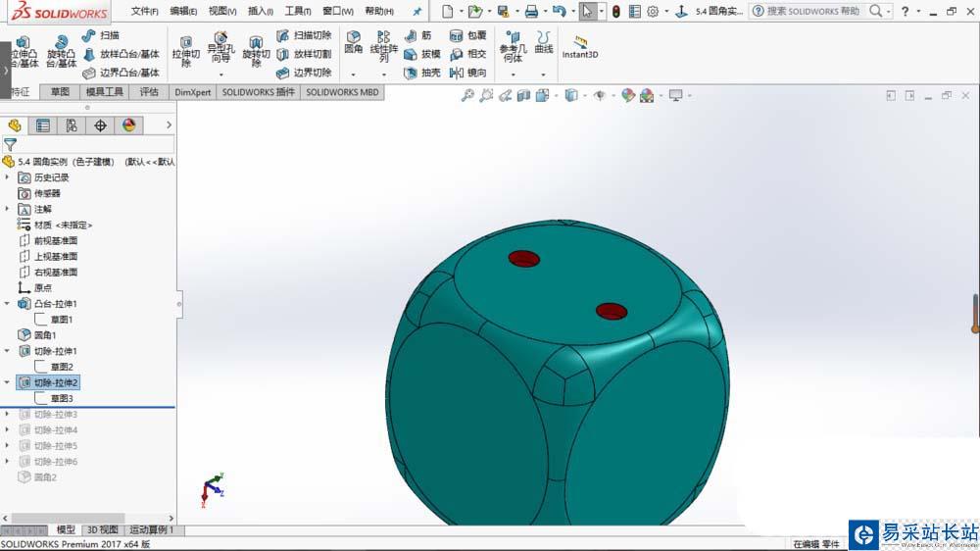Click the Print icon

(x=531, y=11)
